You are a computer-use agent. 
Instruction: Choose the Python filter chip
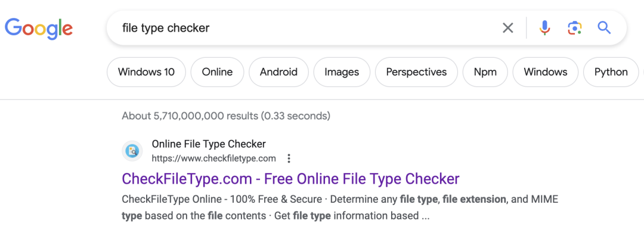coord(611,72)
